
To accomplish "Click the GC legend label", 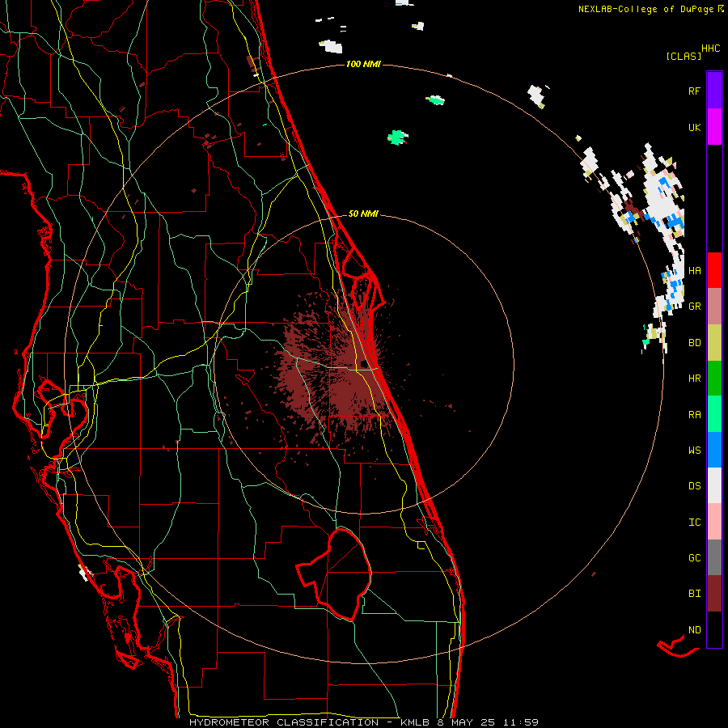I will point(694,558).
